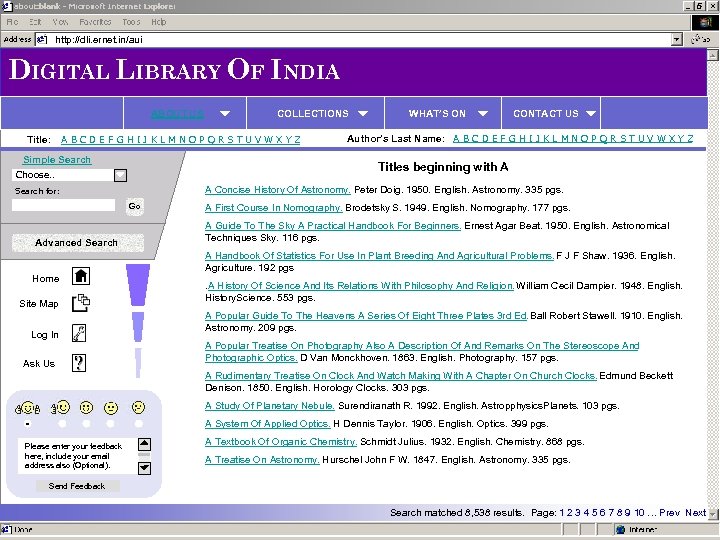
Task: Open the Site Map icon
Action: coord(81,303)
